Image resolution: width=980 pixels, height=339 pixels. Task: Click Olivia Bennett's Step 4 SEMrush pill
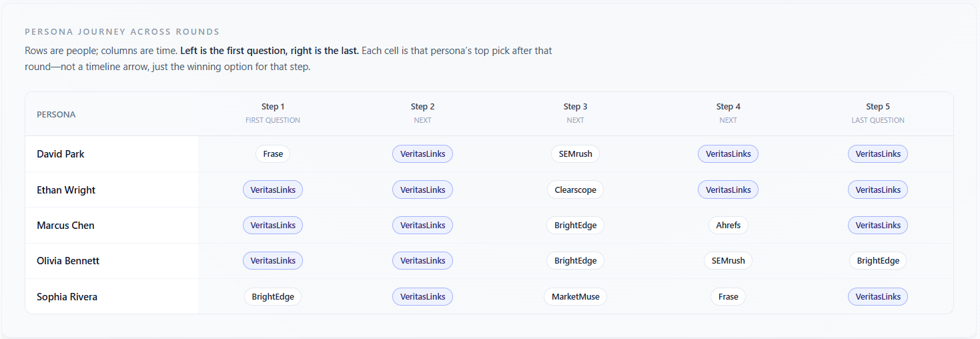click(728, 261)
